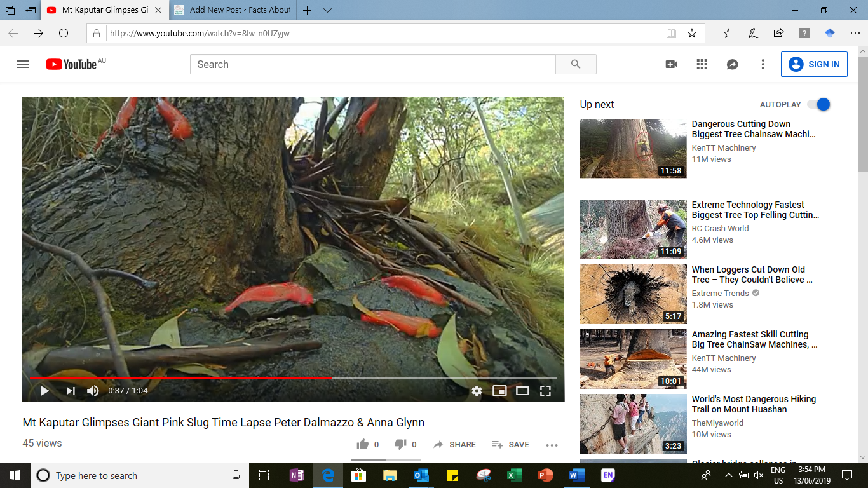This screenshot has width=868, height=488.
Task: Enter full screen video mode
Action: [x=545, y=391]
